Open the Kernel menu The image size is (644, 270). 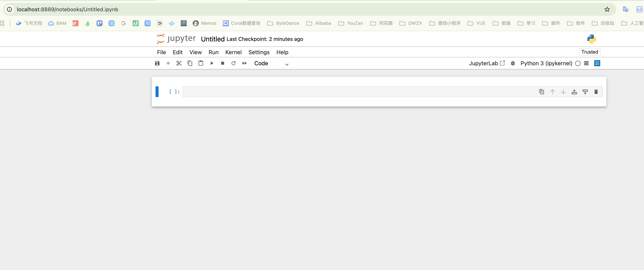[x=233, y=52]
